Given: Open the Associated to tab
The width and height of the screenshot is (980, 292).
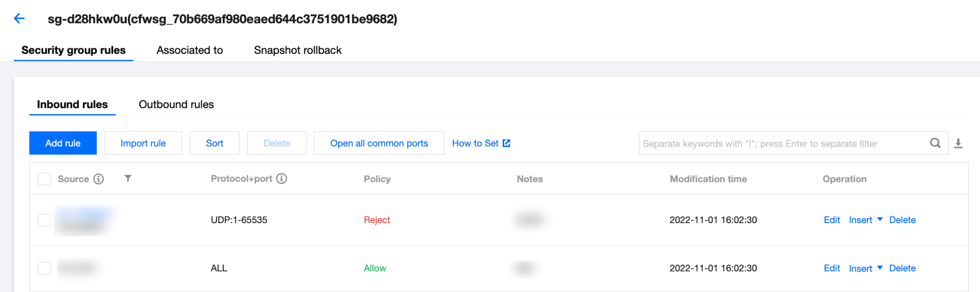Looking at the screenshot, I should click(190, 50).
